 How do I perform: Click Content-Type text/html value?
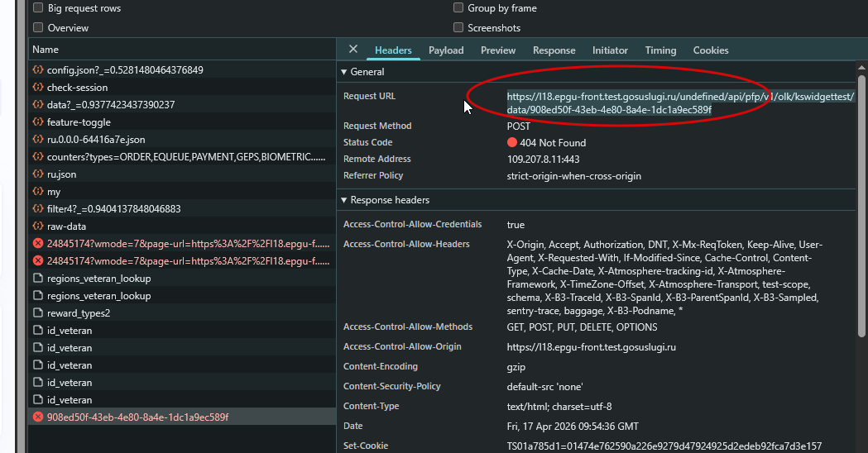(559, 407)
